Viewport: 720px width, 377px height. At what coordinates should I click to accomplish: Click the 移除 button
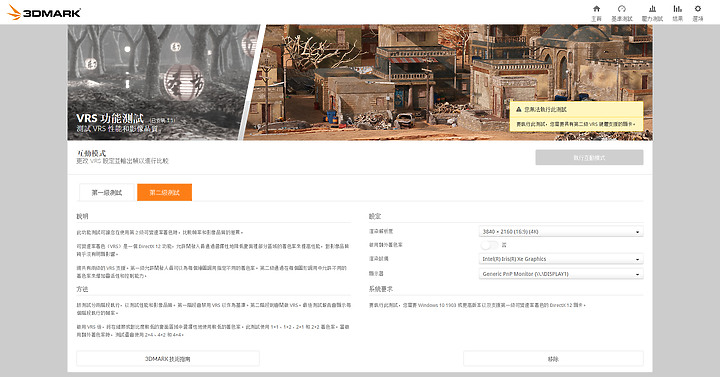[553, 359]
